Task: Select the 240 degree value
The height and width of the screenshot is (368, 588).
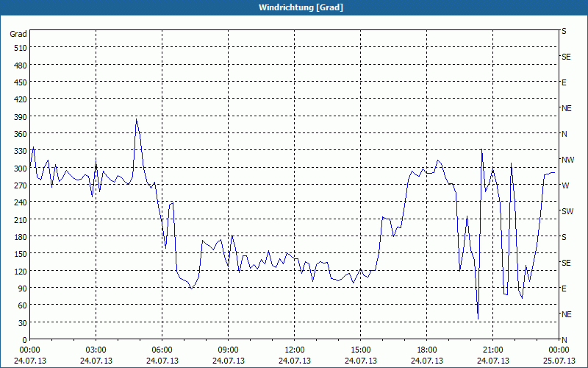Action: click(21, 202)
